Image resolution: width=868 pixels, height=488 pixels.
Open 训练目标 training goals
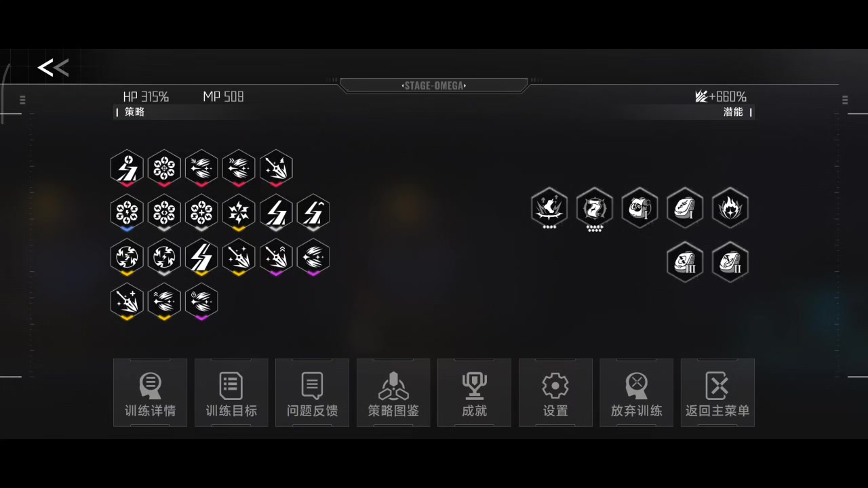(x=231, y=393)
